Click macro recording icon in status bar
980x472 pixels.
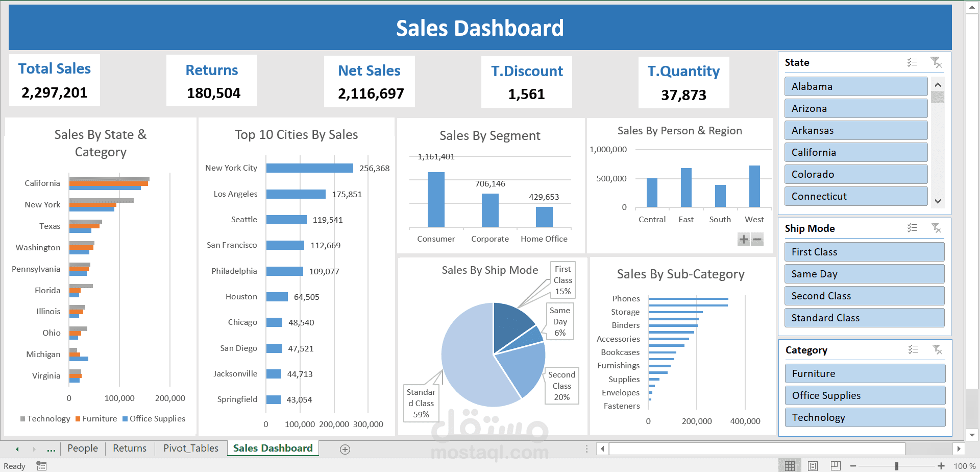pos(41,466)
